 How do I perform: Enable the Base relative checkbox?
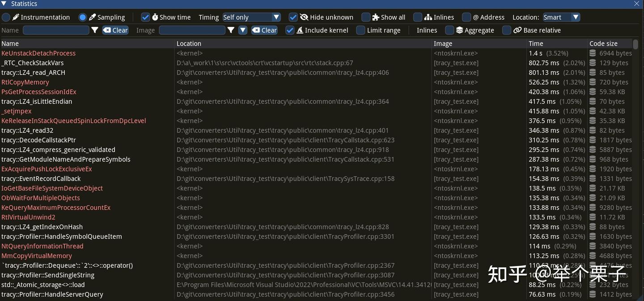point(507,30)
